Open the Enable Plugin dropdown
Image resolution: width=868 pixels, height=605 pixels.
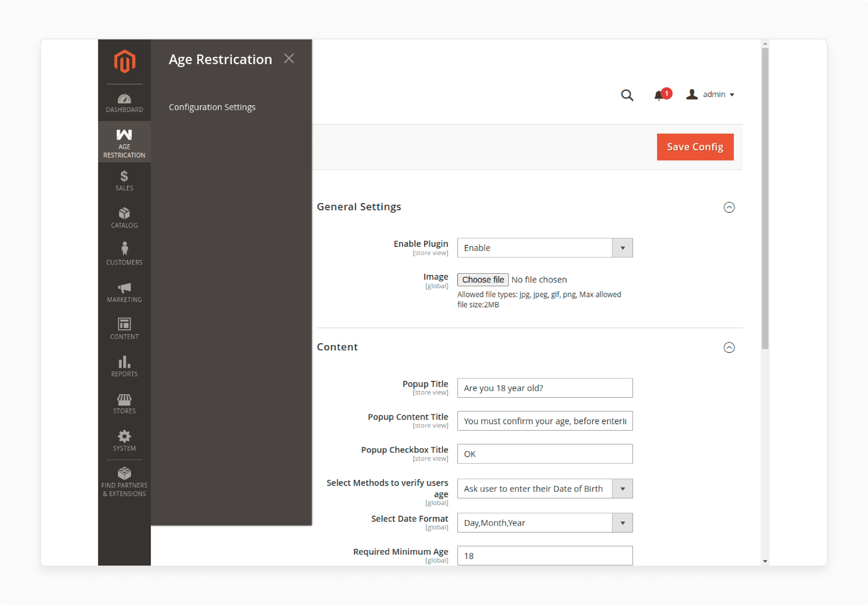point(545,248)
